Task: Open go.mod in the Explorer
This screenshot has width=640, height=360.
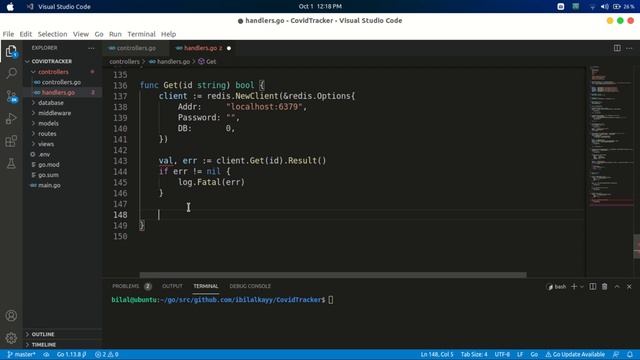Action: [49, 164]
